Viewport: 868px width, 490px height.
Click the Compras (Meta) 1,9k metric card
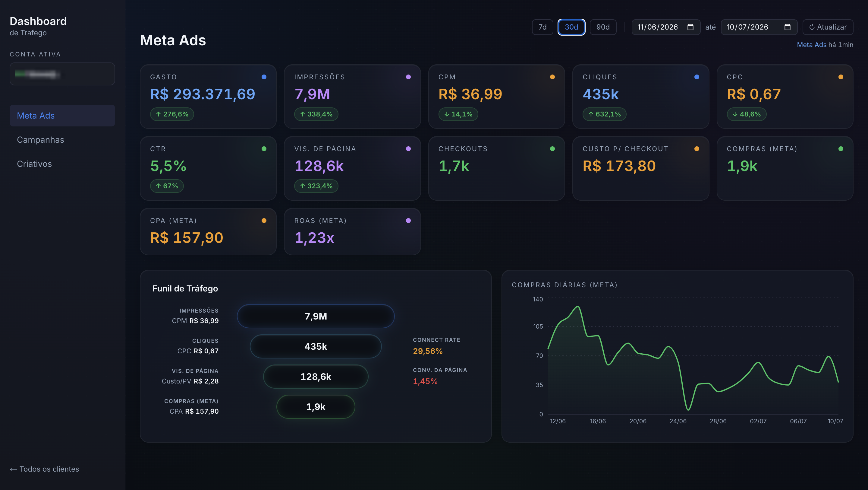[x=785, y=168]
